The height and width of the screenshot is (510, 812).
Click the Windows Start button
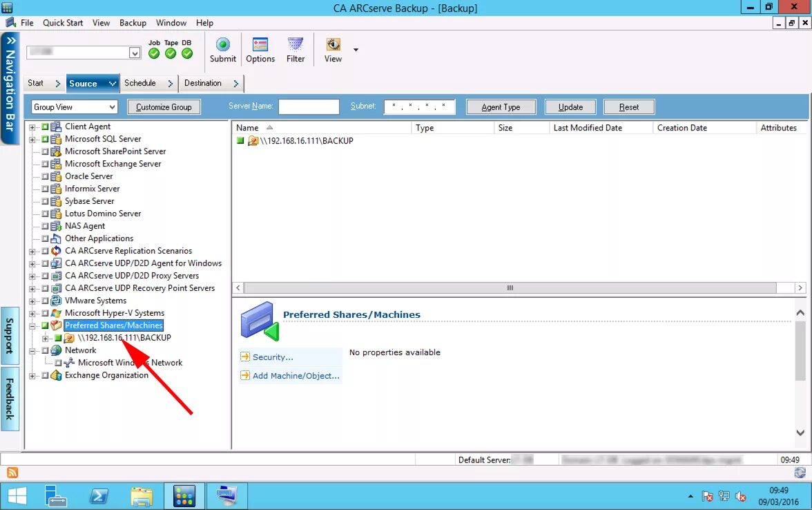[17, 496]
